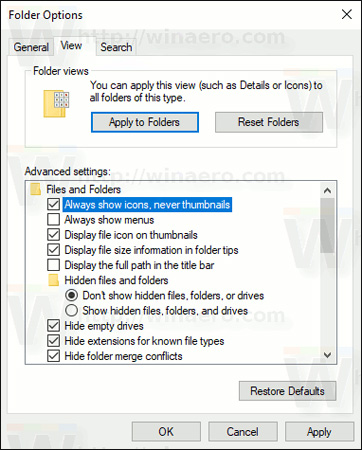Viewport: 362px width, 450px height.
Task: Click the Apply button
Action: (319, 432)
